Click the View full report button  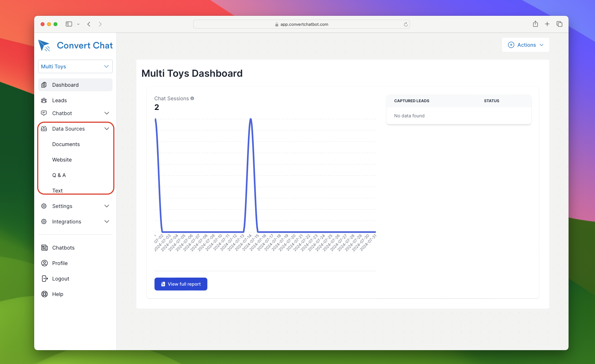tap(181, 284)
